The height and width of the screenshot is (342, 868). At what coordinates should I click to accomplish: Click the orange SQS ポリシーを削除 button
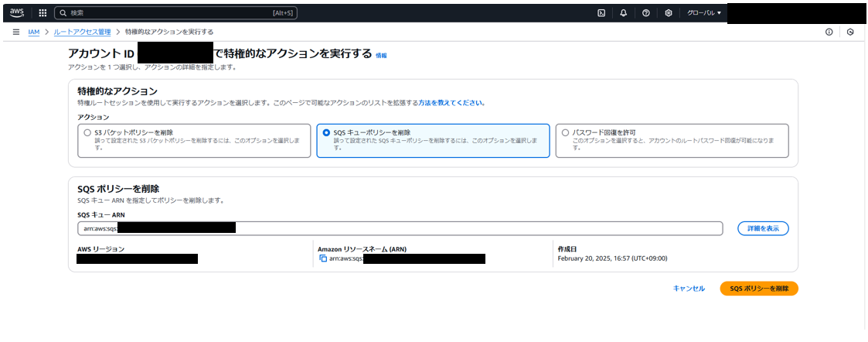click(x=759, y=289)
